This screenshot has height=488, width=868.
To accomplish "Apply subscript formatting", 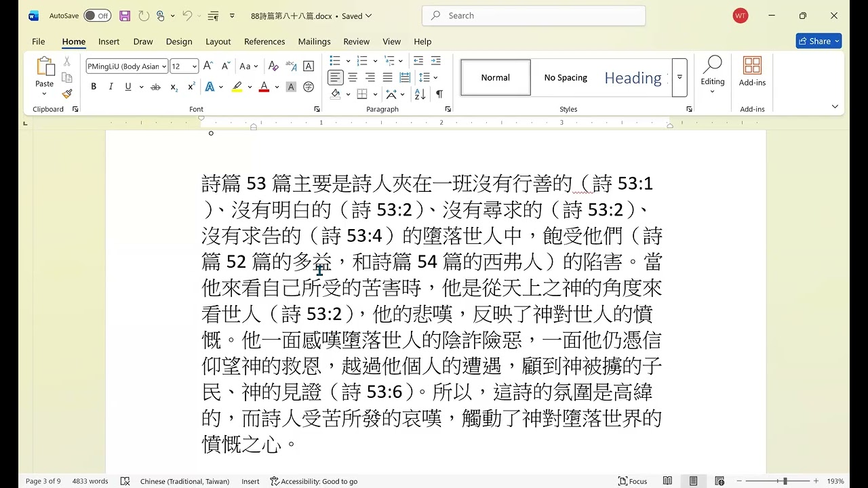I will [174, 87].
